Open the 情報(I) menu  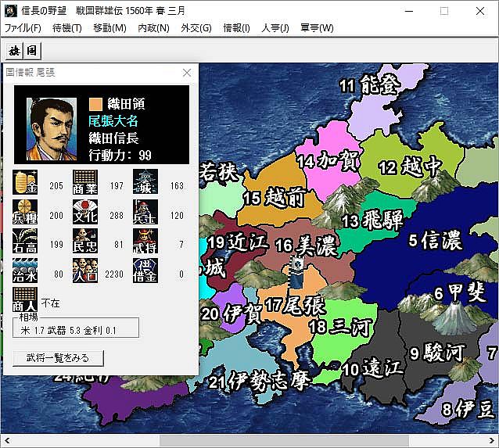(x=236, y=28)
